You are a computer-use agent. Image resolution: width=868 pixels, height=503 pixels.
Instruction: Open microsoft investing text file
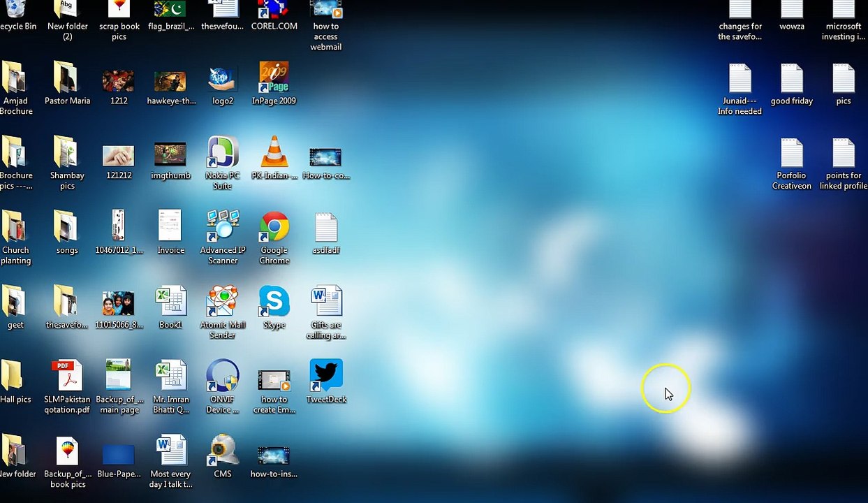click(844, 20)
